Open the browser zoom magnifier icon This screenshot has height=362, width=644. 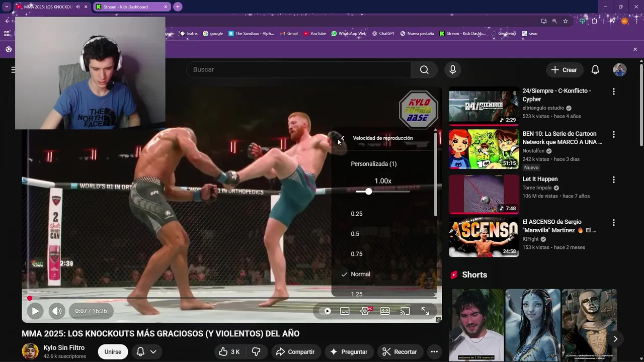click(x=554, y=21)
